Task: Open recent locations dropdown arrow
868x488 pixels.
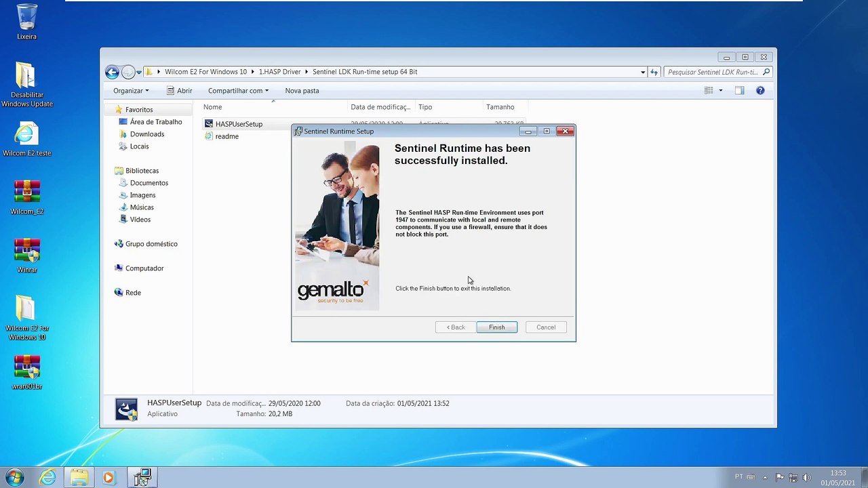Action: [x=139, y=72]
